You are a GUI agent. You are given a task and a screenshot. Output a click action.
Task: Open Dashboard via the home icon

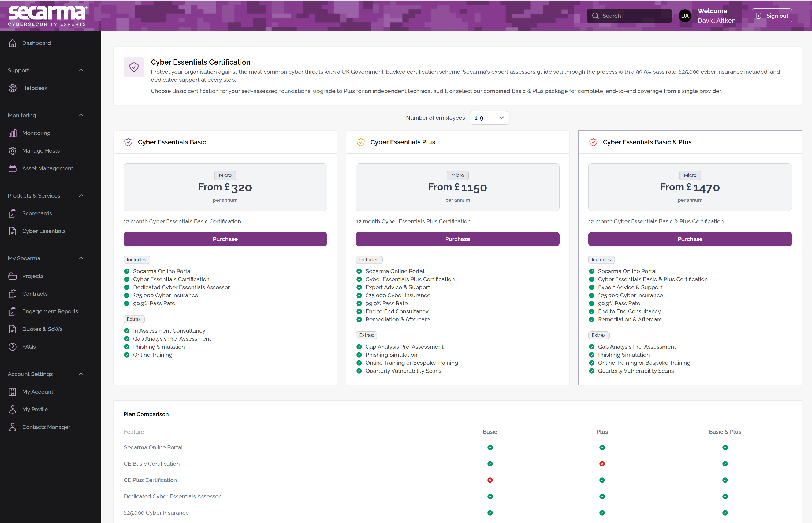[x=13, y=43]
